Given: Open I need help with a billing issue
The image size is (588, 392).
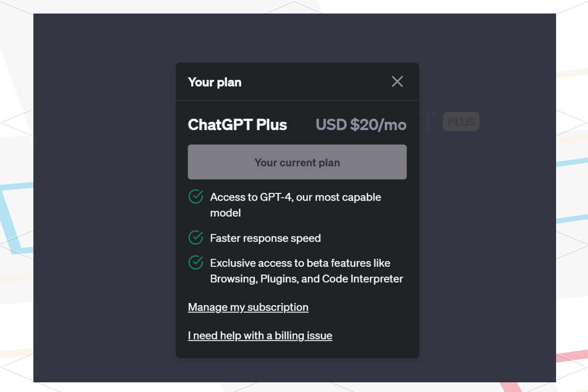Looking at the screenshot, I should 260,335.
